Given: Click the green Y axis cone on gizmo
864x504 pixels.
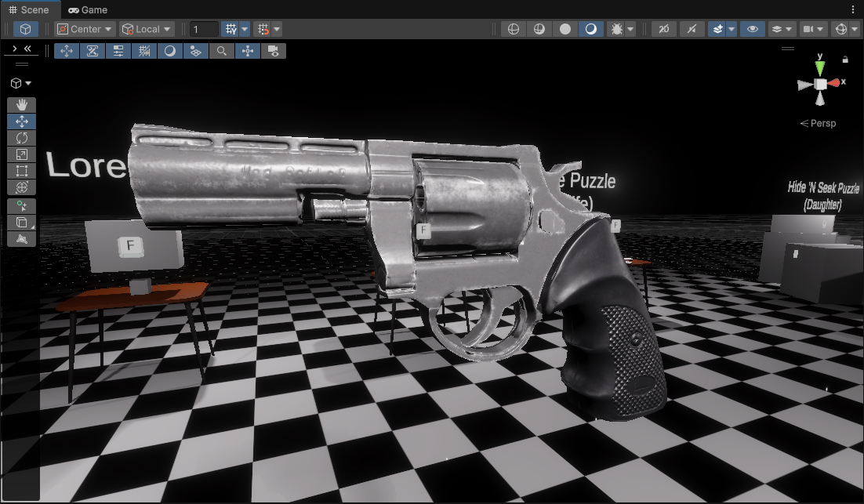Looking at the screenshot, I should point(820,67).
